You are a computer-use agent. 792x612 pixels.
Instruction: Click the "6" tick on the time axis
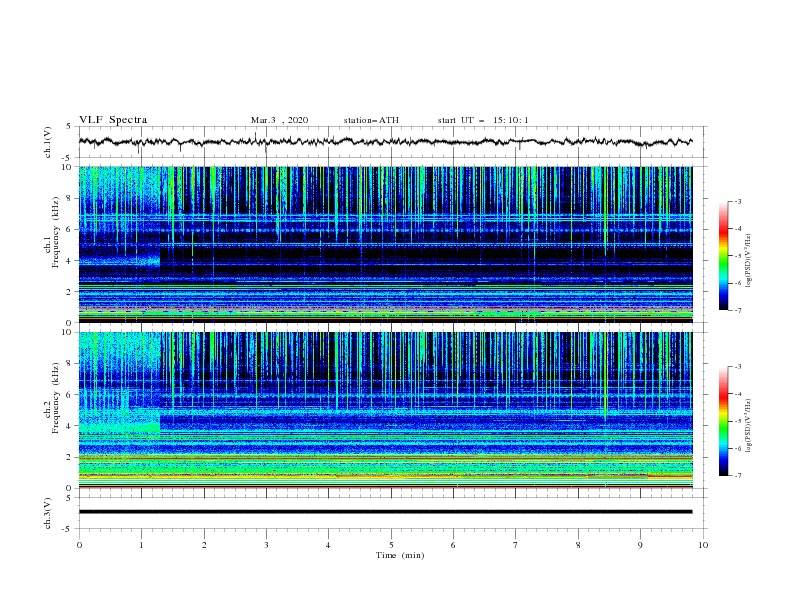coord(453,545)
